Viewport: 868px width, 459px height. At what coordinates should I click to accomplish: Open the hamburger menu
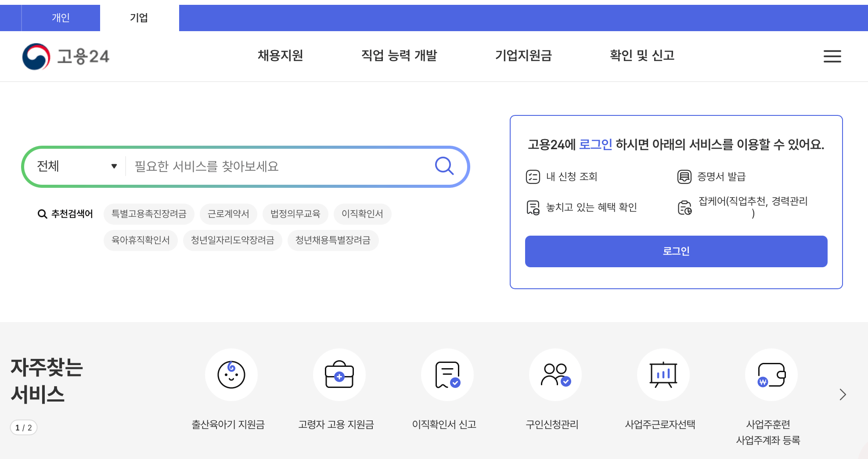tap(832, 56)
